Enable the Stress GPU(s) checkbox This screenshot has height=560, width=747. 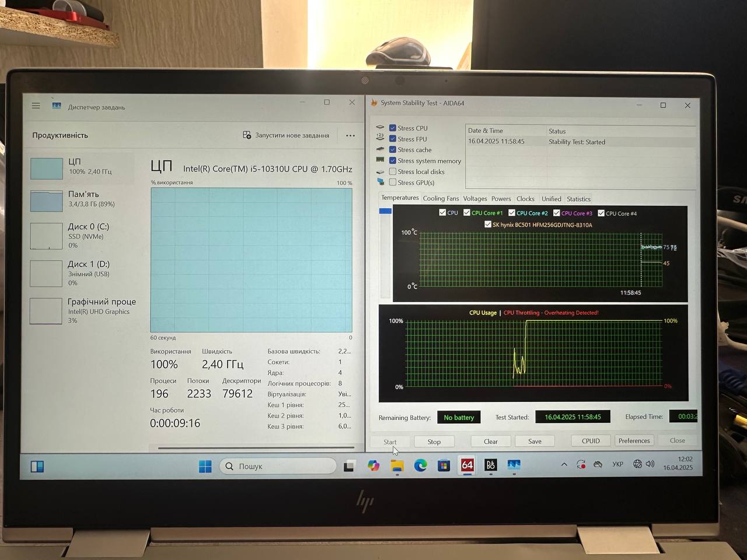pyautogui.click(x=393, y=183)
